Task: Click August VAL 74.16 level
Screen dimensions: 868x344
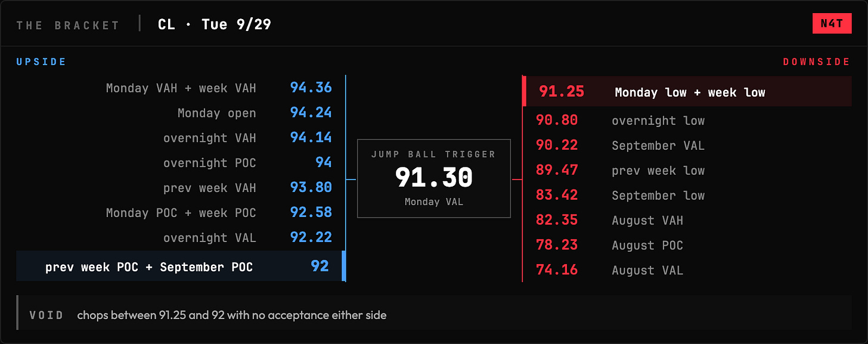Action: tap(557, 271)
